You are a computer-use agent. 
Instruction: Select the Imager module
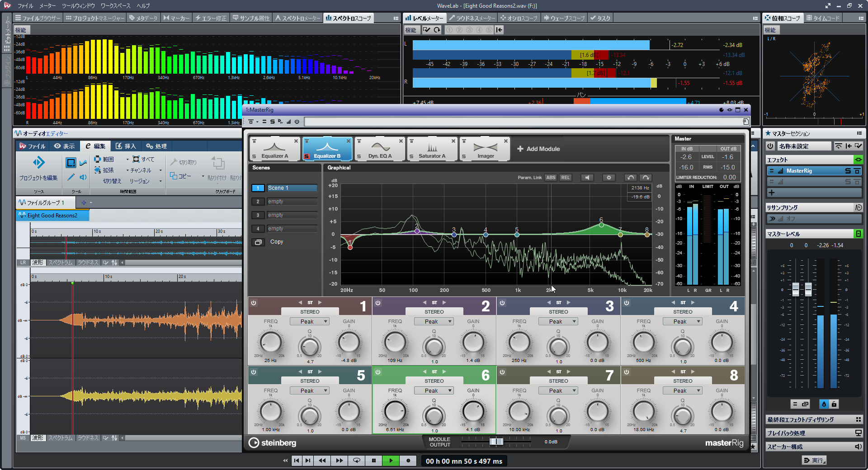pyautogui.click(x=485, y=149)
